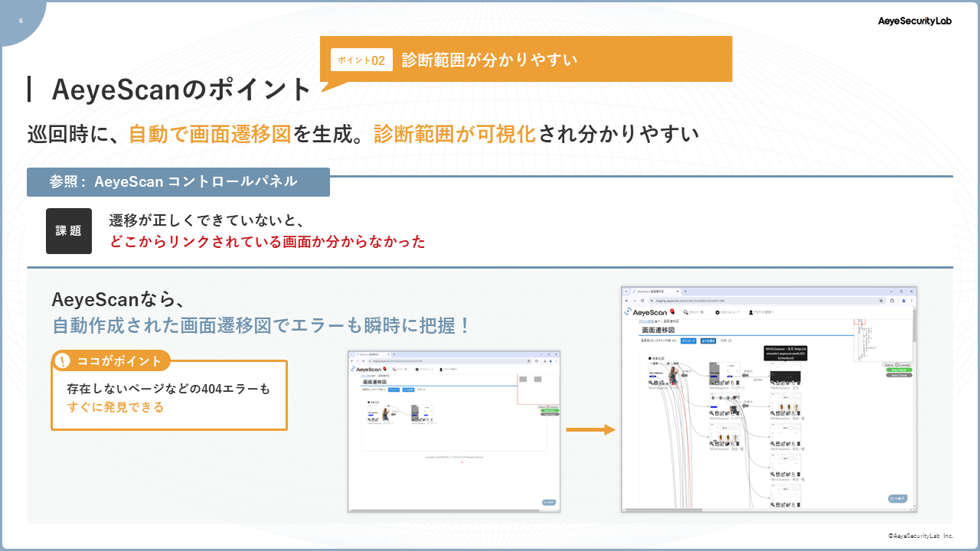Open scan list magnifier in large screenshot header
The width and height of the screenshot is (980, 551).
686,312
